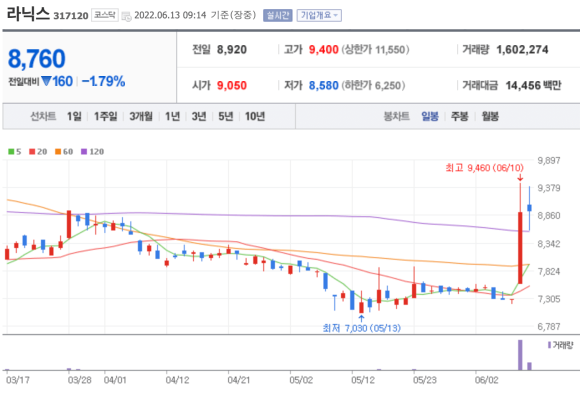The image size is (580, 395).
Task: Click the stock name 라닉스
Action: (28, 14)
